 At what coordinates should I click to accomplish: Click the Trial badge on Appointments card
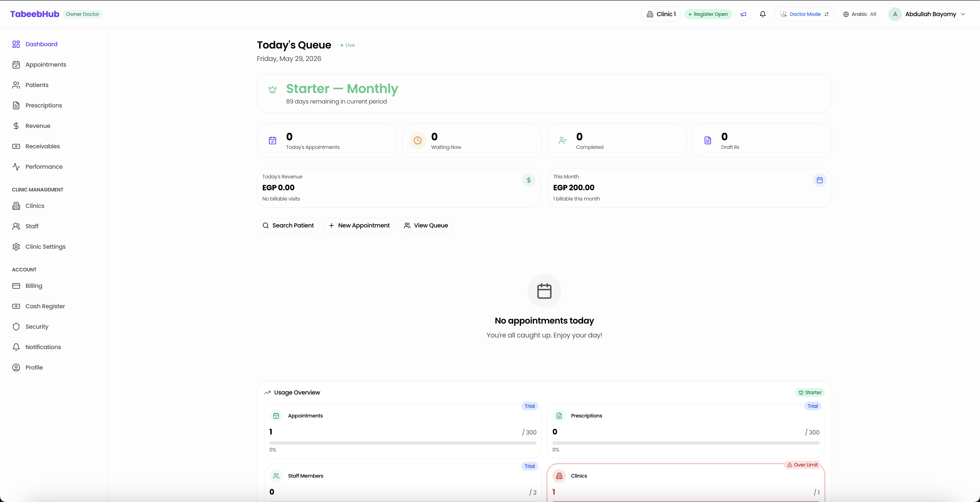(x=530, y=406)
